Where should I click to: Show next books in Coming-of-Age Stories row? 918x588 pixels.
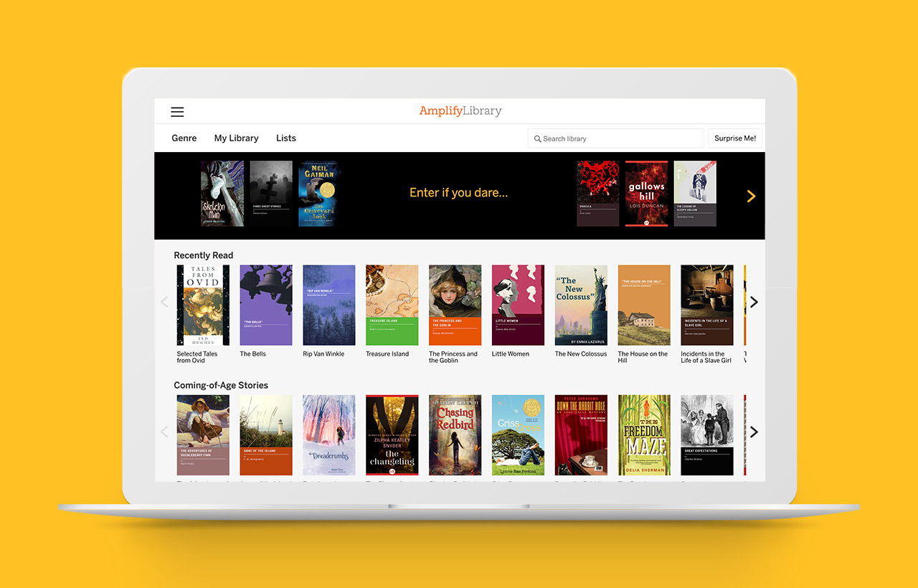tap(754, 432)
